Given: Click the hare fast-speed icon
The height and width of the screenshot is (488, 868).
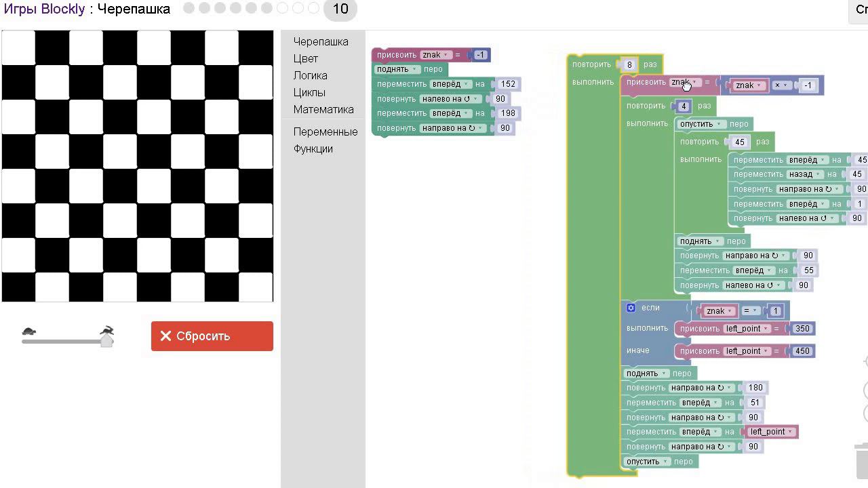Looking at the screenshot, I should [x=107, y=330].
